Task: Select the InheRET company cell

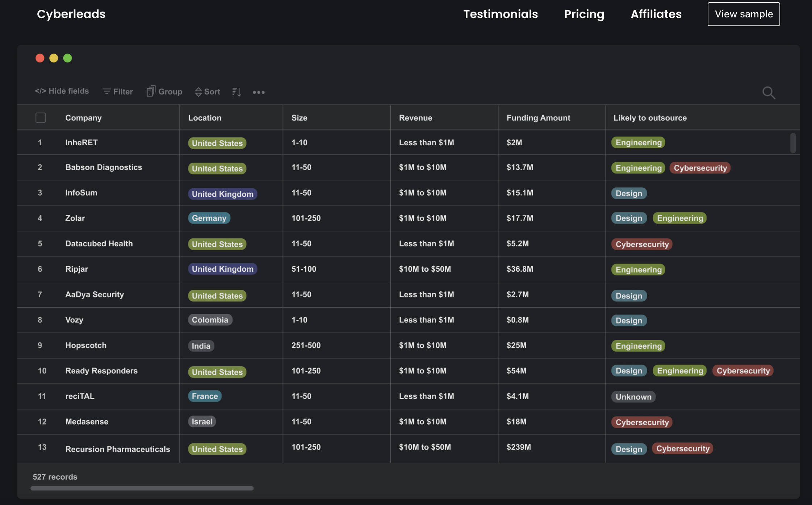Action: (x=81, y=143)
